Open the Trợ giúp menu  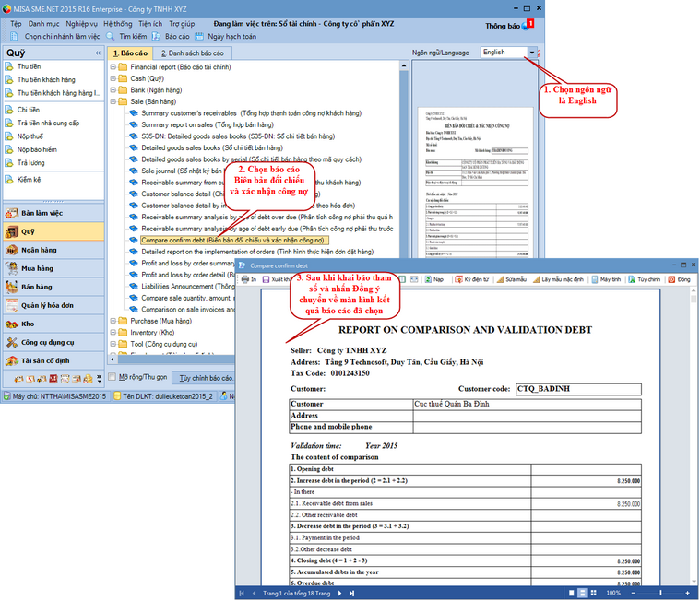point(182,24)
